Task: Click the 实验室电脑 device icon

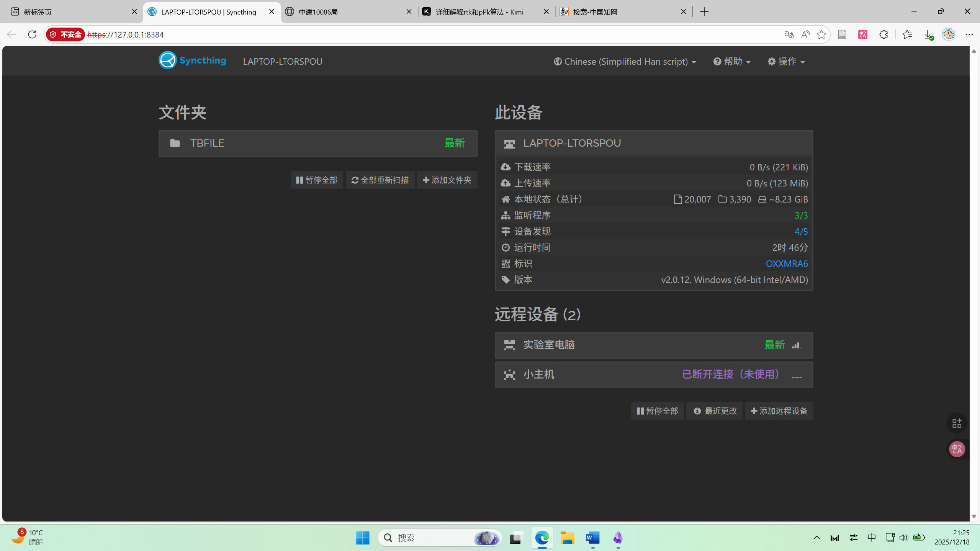Action: [509, 345]
